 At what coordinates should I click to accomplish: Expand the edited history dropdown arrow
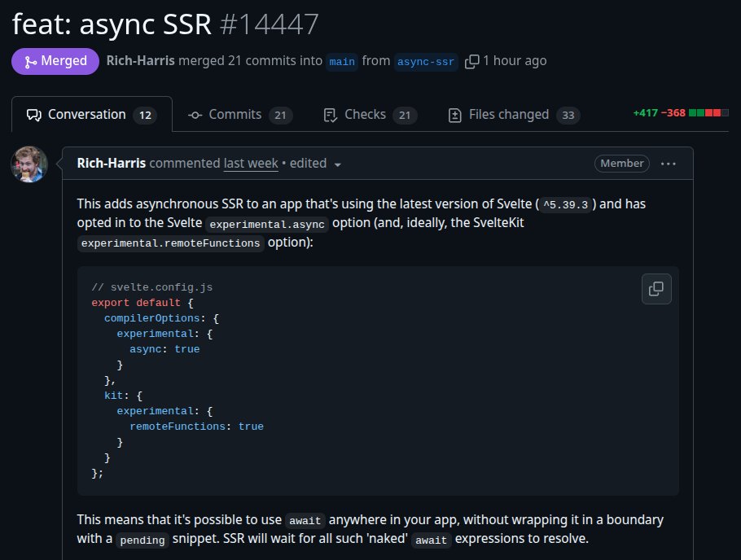pos(337,165)
